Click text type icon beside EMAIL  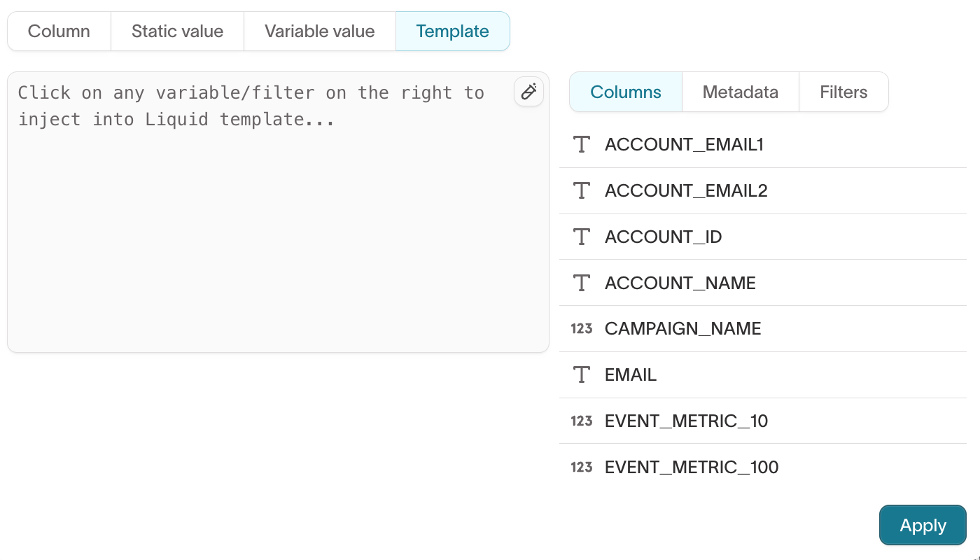click(x=581, y=375)
